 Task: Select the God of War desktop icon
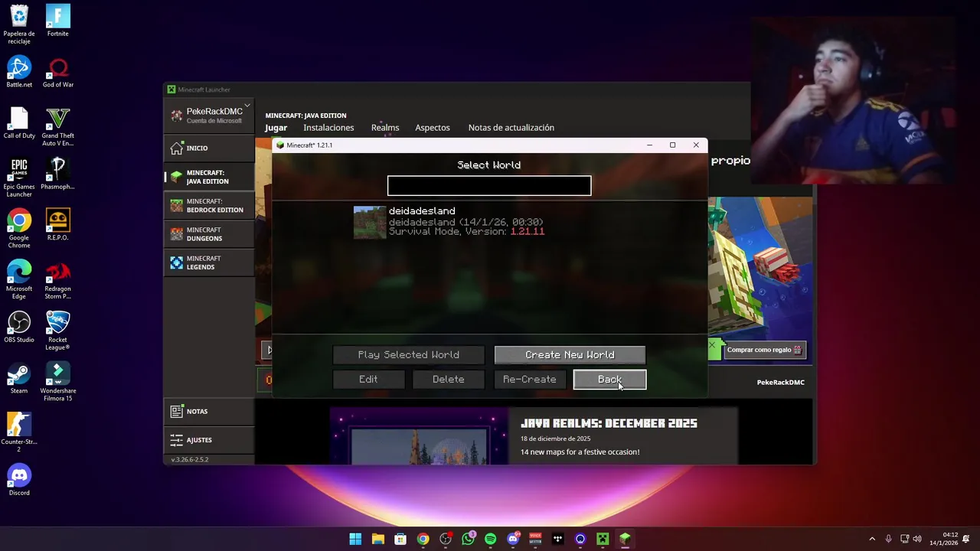[x=58, y=72]
